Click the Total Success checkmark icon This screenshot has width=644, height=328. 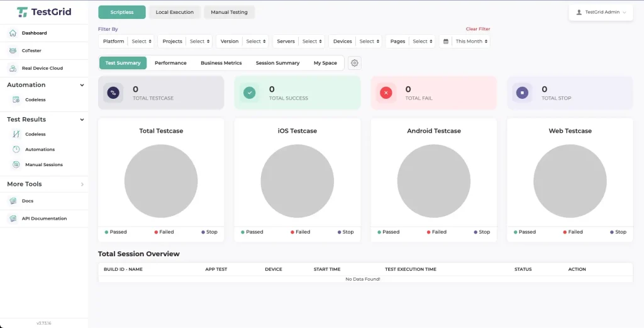pos(249,93)
